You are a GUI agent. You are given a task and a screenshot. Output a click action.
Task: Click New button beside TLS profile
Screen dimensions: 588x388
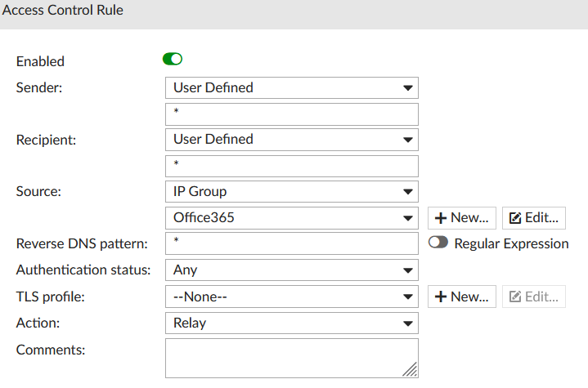tap(461, 297)
